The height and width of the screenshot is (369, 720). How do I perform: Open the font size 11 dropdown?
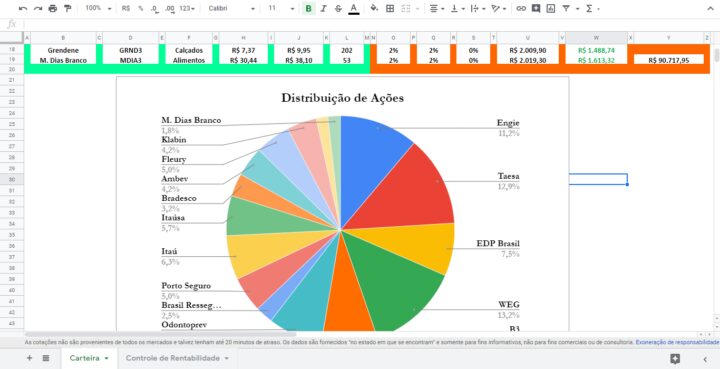point(281,8)
